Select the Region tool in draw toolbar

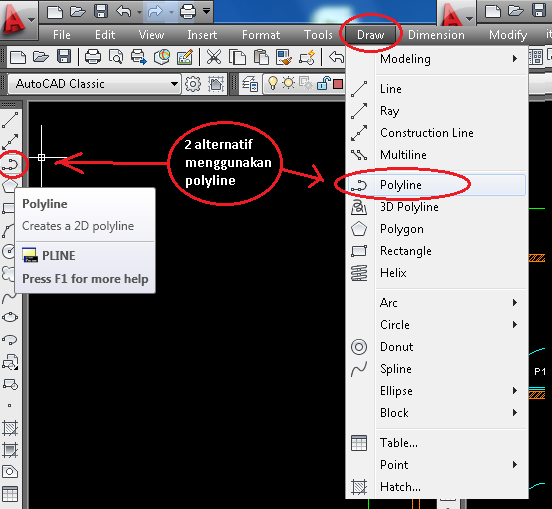pyautogui.click(x=10, y=472)
